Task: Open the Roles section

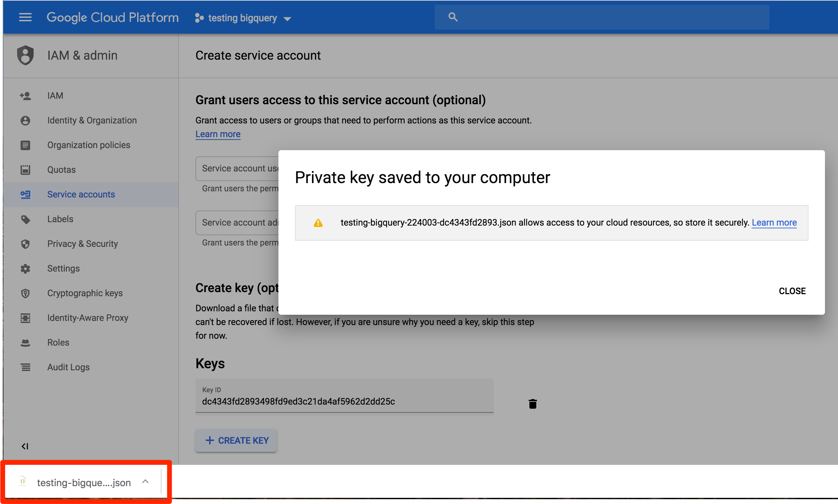Action: coord(58,343)
